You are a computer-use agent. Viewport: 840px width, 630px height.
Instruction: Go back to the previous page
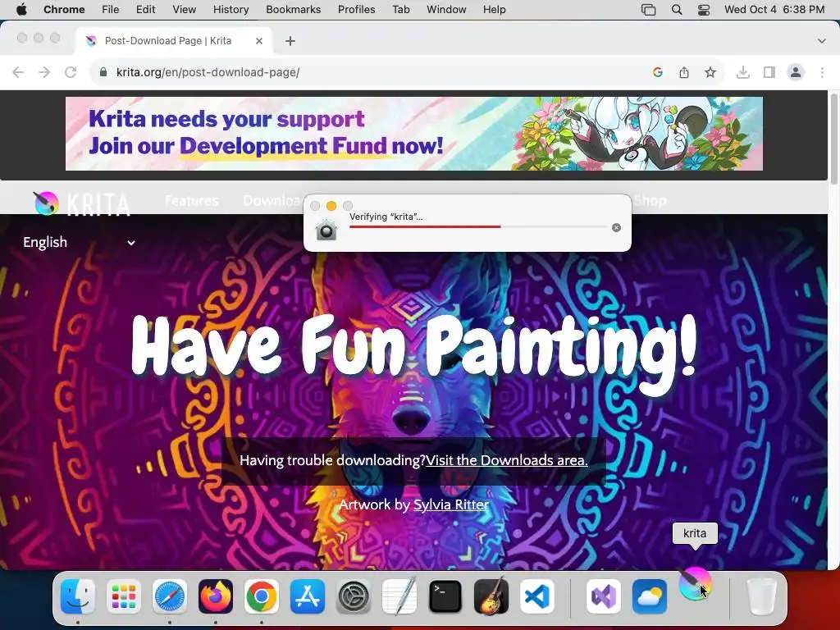[18, 72]
